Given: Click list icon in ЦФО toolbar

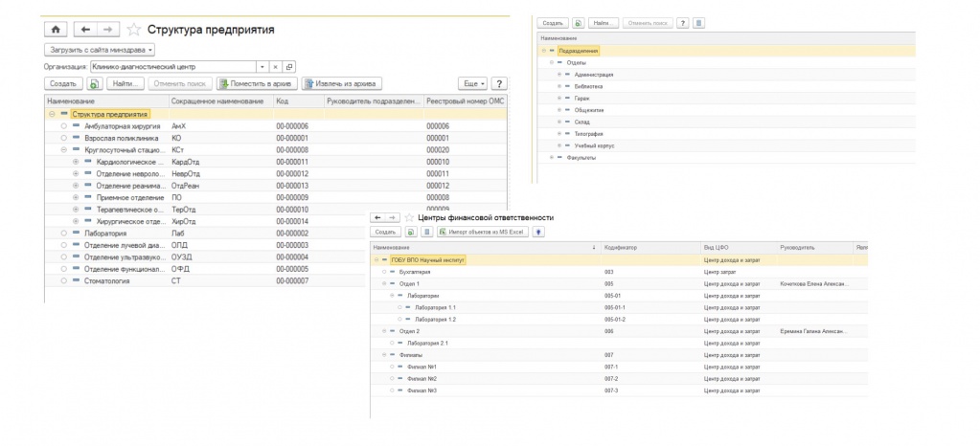Looking at the screenshot, I should (427, 232).
